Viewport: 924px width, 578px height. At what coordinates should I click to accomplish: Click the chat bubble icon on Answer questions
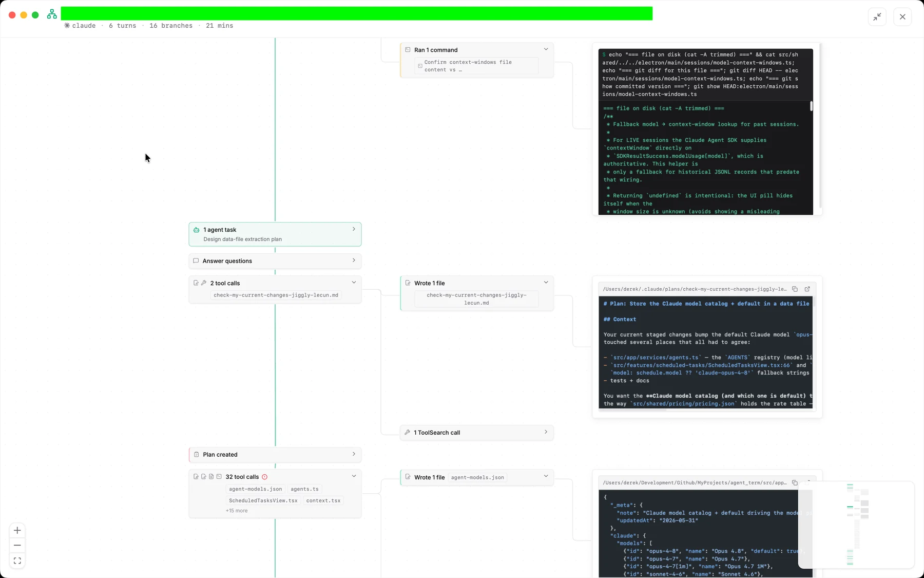click(x=196, y=261)
